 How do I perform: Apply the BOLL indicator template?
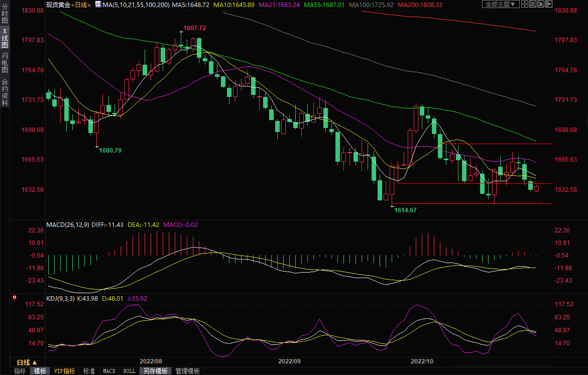click(x=129, y=371)
